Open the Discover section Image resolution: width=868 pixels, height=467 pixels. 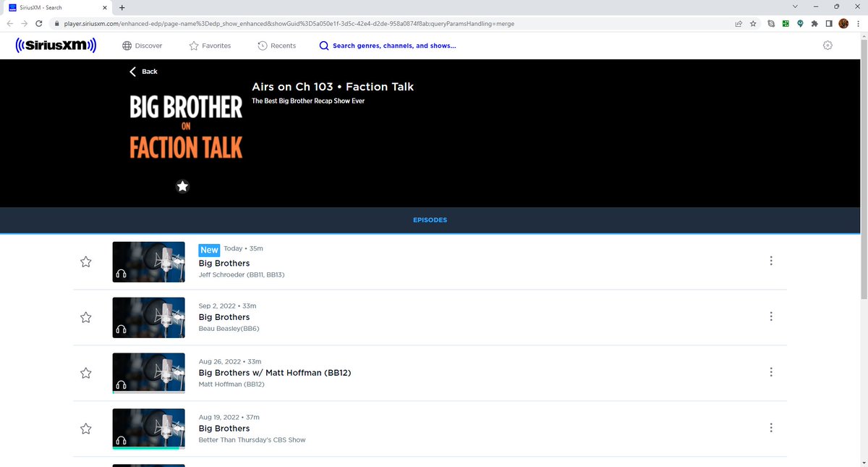(142, 46)
